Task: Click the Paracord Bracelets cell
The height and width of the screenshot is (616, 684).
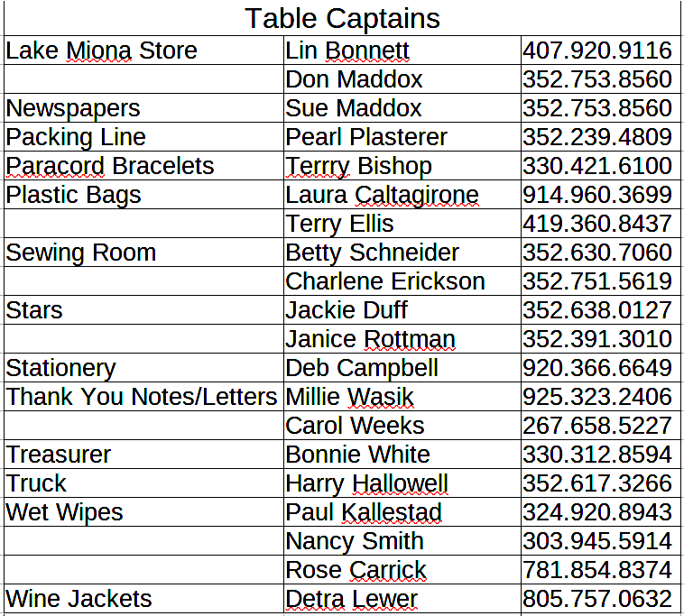Action: [x=110, y=166]
